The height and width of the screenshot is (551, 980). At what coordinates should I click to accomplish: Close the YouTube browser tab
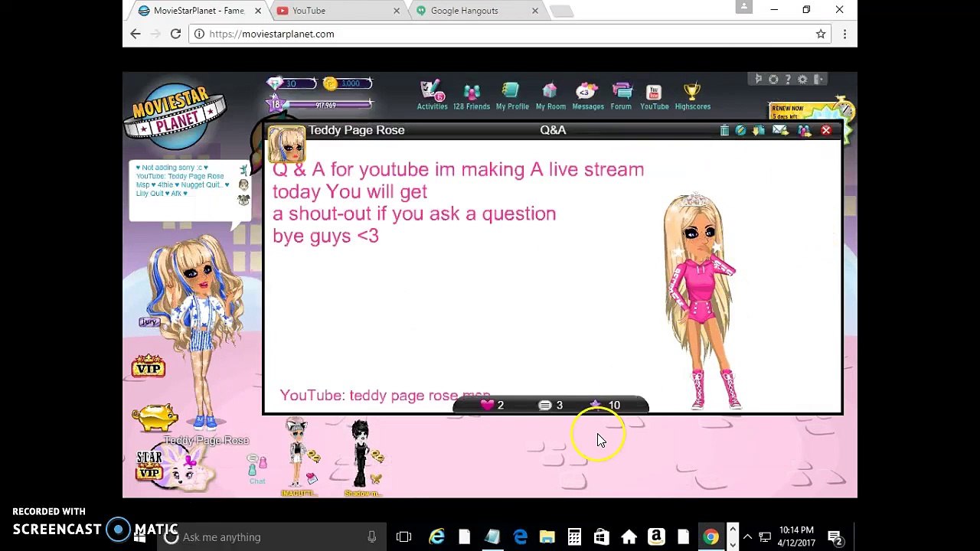click(x=397, y=11)
